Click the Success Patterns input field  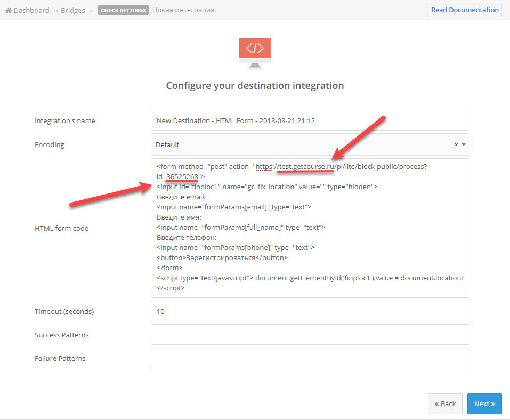click(310, 335)
